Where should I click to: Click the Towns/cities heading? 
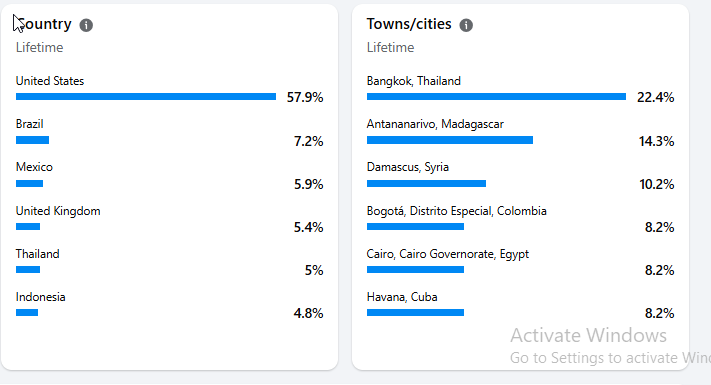(409, 24)
